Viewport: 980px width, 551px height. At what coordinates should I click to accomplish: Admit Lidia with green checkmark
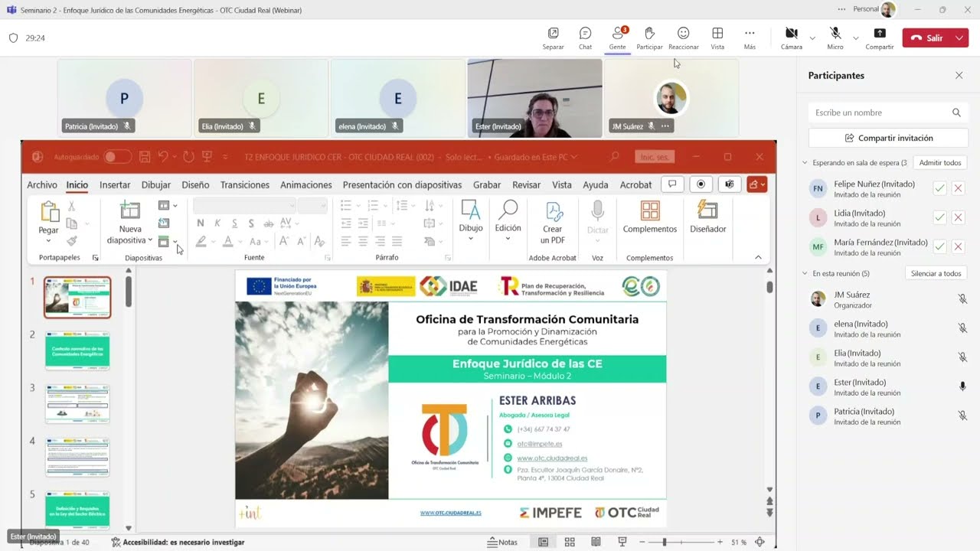(x=939, y=217)
